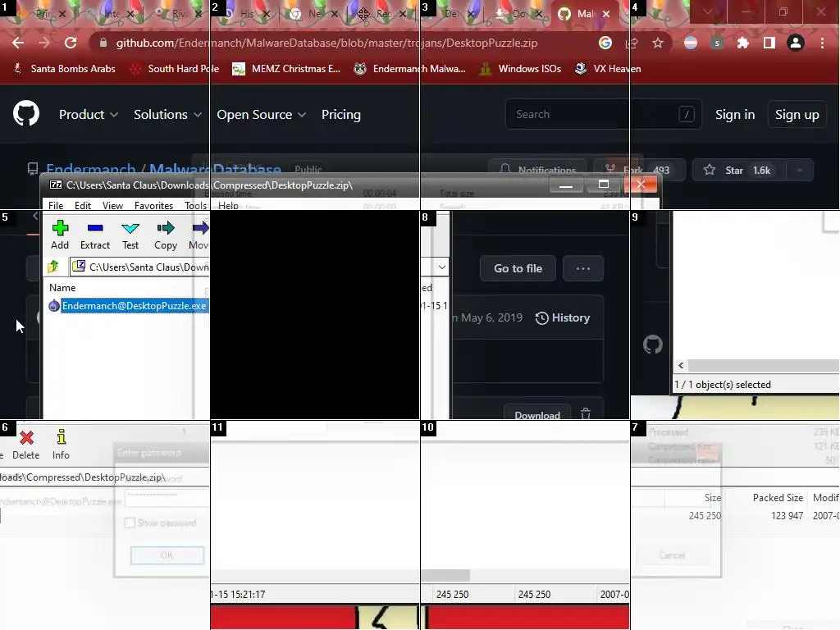
Task: Open the Endermanch Malwa... bookmark
Action: [x=410, y=69]
